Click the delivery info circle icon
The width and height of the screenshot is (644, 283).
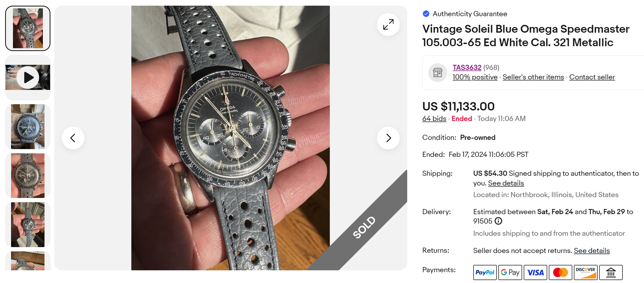click(498, 221)
